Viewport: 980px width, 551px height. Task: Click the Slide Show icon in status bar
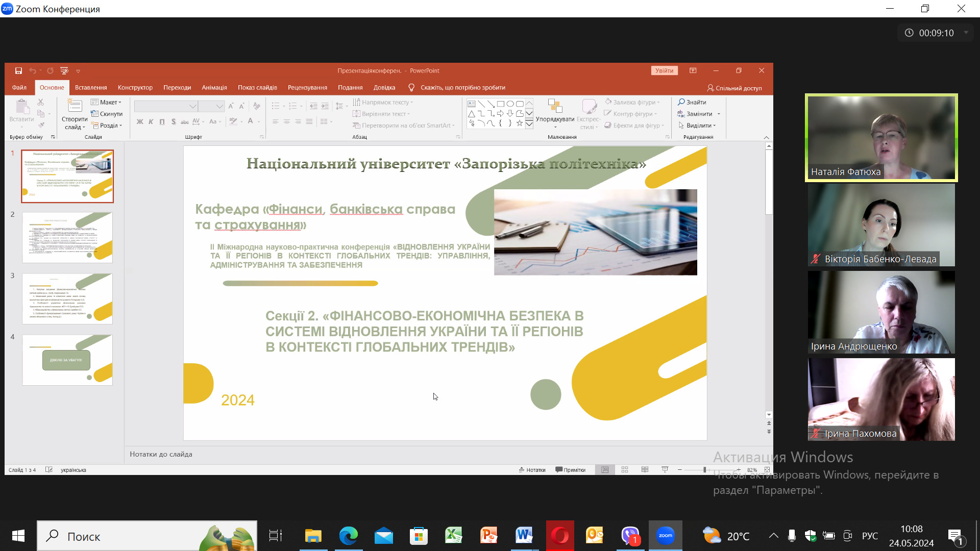tap(665, 470)
